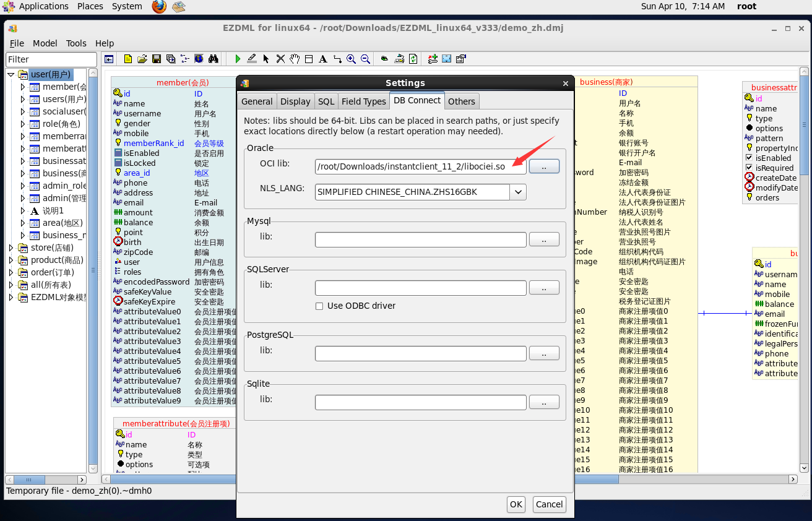Image resolution: width=812 pixels, height=521 pixels.
Task: Click the zoom in magnifier icon
Action: [x=351, y=59]
